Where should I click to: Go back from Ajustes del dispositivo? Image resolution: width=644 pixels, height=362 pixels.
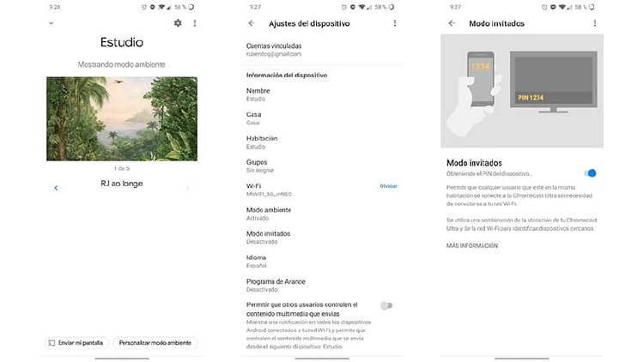click(x=252, y=23)
